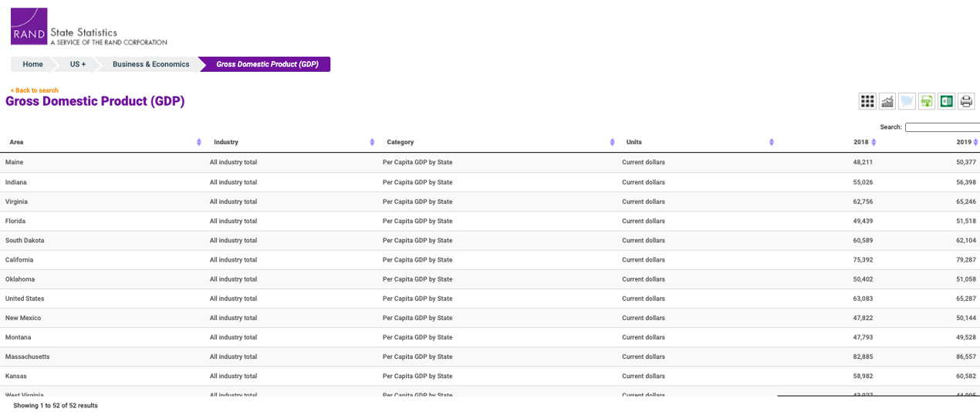Show the US map view icon
This screenshot has width=980, height=412.
907,101
